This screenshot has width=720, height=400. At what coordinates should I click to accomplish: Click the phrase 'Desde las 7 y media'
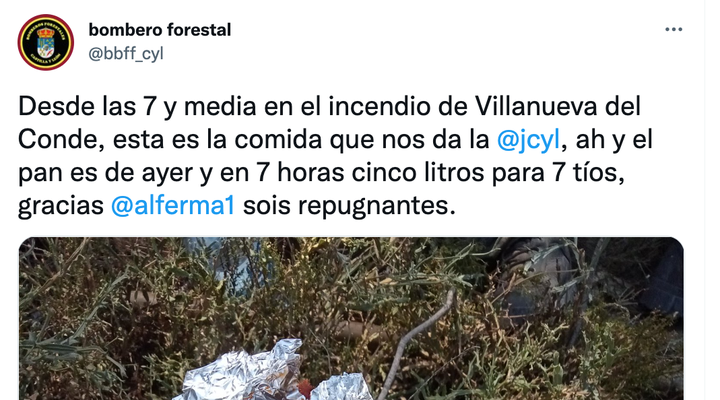tap(137, 107)
